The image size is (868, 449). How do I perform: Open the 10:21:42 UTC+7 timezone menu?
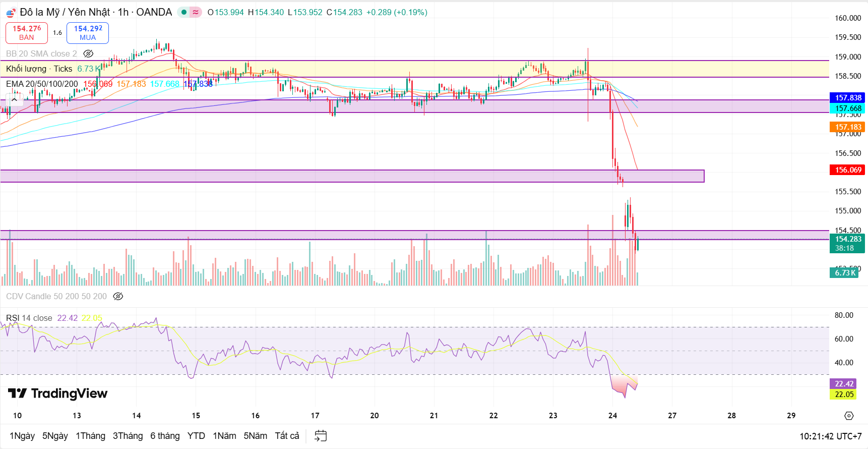[x=830, y=436]
